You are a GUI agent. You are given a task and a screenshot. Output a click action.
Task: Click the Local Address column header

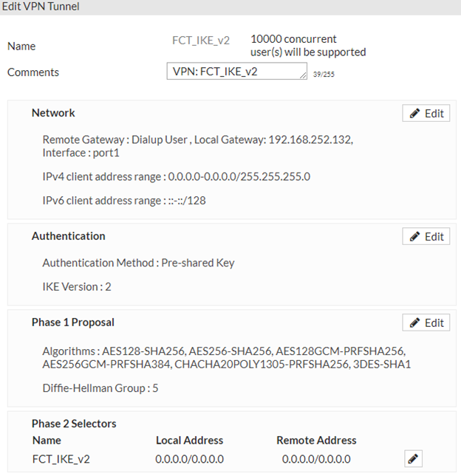pos(189,441)
